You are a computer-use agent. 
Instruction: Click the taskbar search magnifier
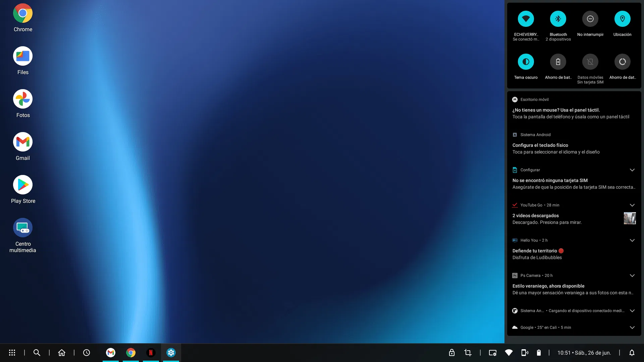pos(37,353)
